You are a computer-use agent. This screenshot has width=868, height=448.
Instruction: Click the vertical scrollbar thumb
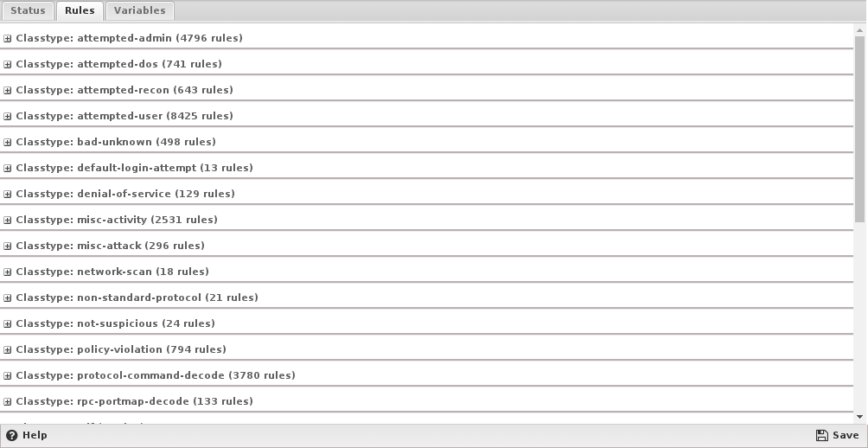click(859, 129)
